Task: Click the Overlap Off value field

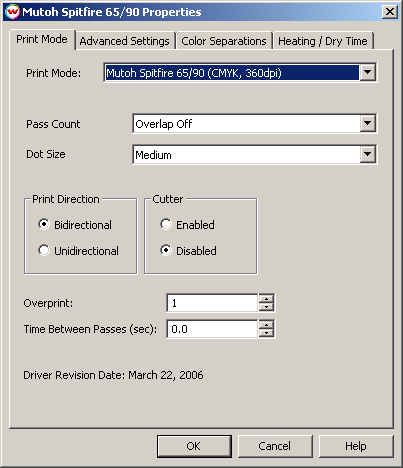Action: [247, 124]
